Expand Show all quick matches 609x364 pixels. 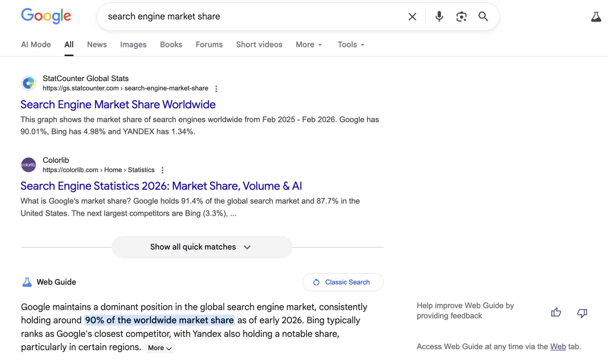tap(202, 247)
